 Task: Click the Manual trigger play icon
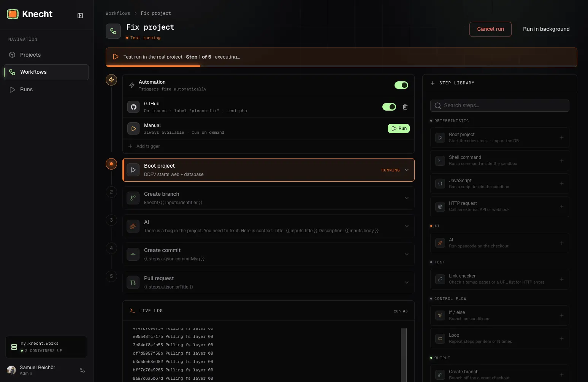(x=133, y=128)
